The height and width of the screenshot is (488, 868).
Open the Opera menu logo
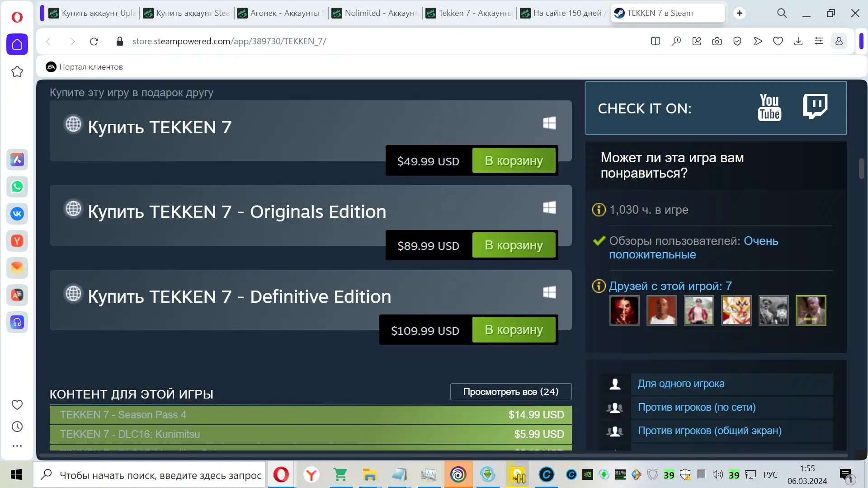pos(17,17)
